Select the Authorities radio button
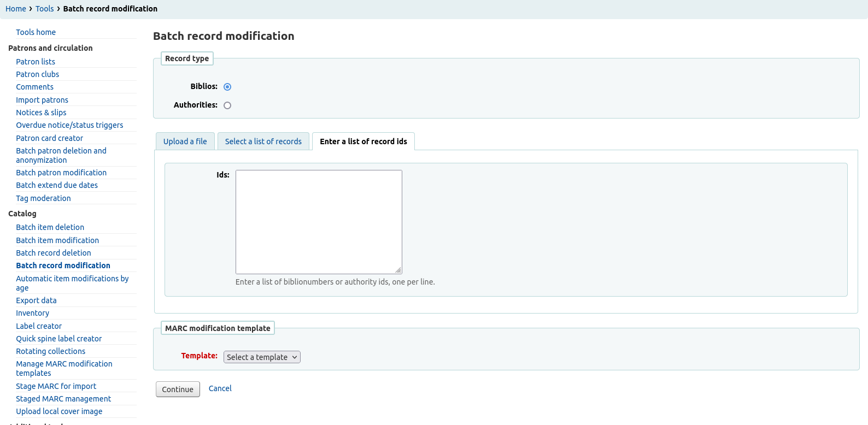Screen dimensions: 868x425 click(x=227, y=105)
